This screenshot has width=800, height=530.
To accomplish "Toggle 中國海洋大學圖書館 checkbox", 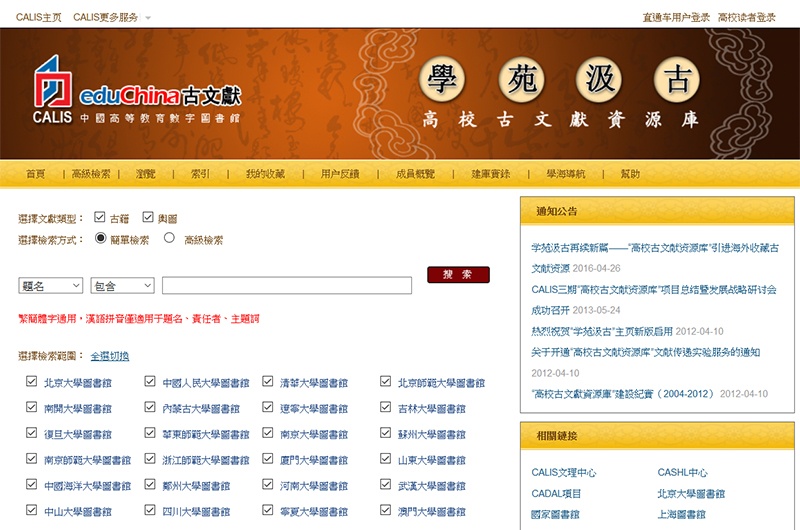I will click(x=32, y=484).
